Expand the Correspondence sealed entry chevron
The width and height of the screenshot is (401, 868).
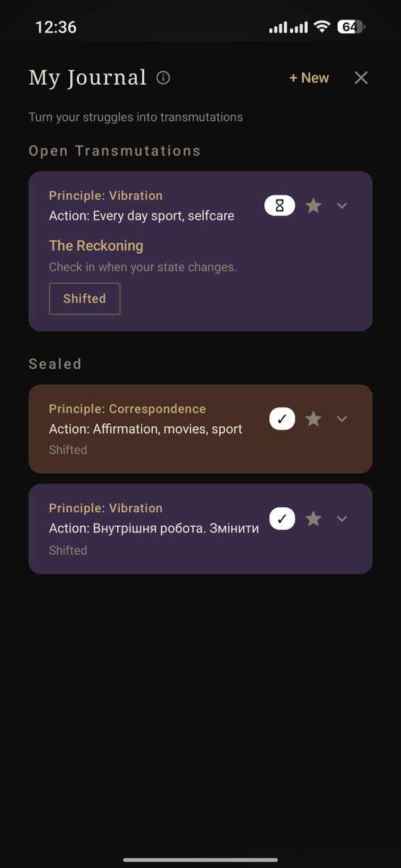(x=342, y=419)
